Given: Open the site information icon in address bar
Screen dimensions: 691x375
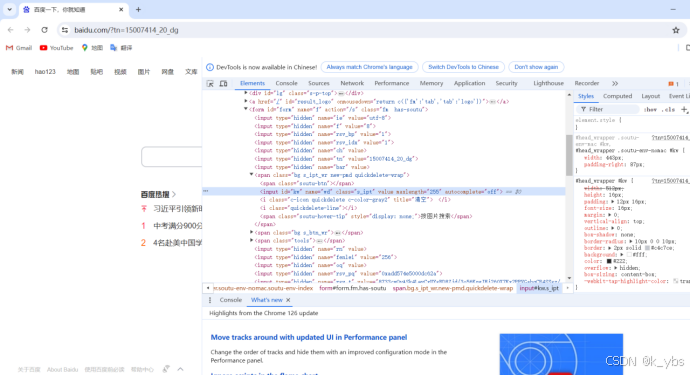Looking at the screenshot, I should coord(65,30).
